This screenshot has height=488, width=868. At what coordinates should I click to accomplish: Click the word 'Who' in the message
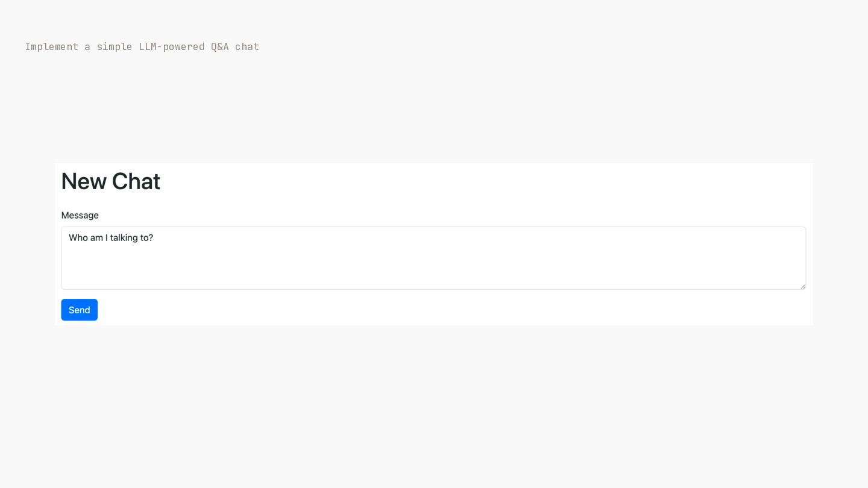78,238
